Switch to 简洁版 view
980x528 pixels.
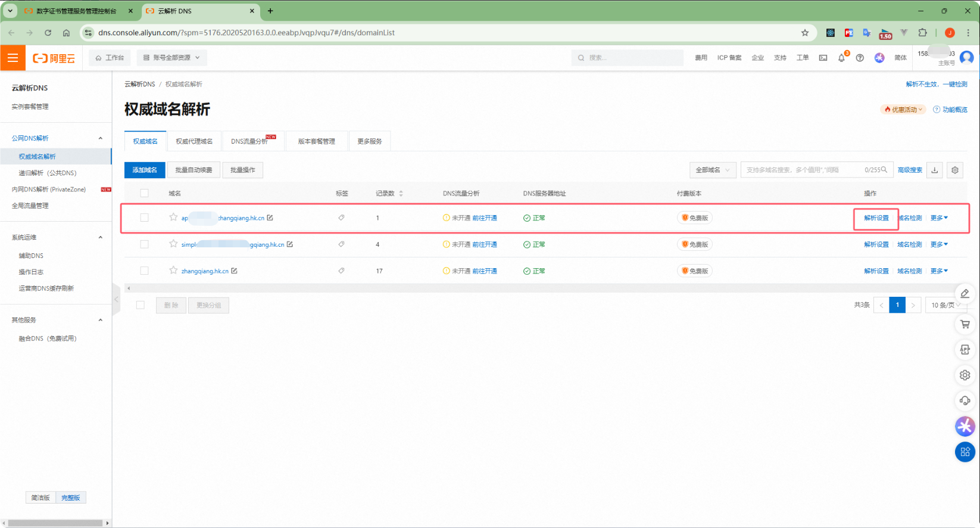pyautogui.click(x=40, y=498)
